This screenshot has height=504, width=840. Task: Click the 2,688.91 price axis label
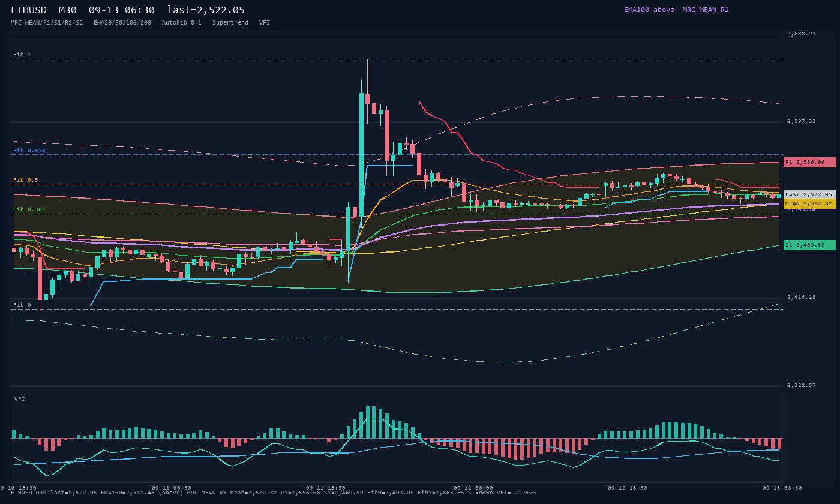802,34
